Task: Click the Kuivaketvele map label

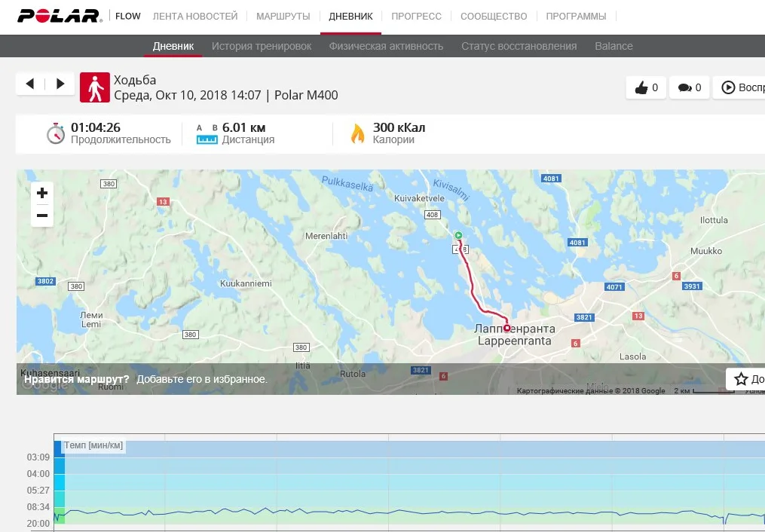Action: [420, 198]
